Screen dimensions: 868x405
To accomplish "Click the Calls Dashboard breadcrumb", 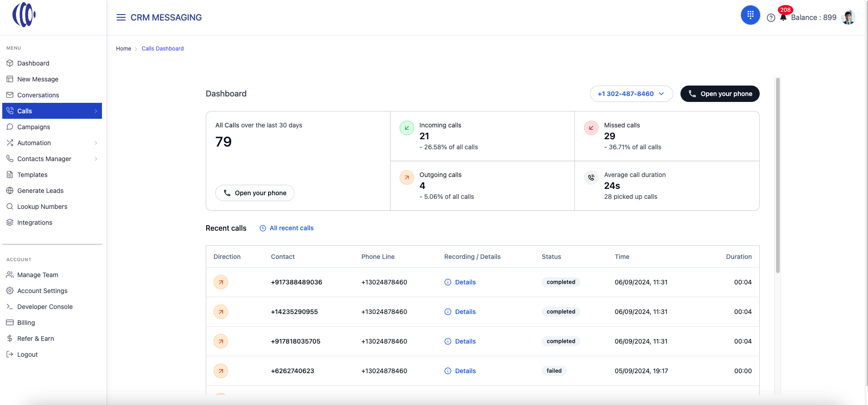I will click(x=162, y=49).
